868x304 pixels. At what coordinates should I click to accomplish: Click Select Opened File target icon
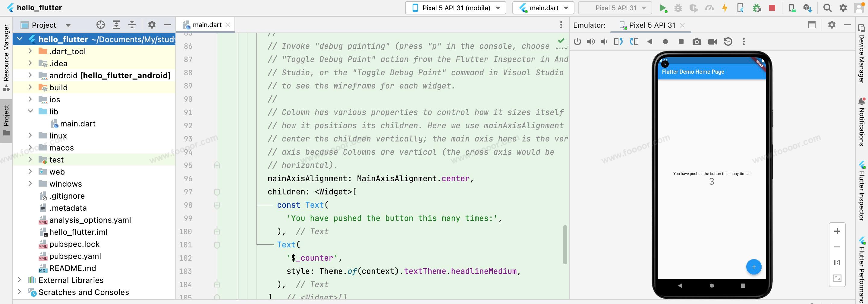[x=100, y=25]
